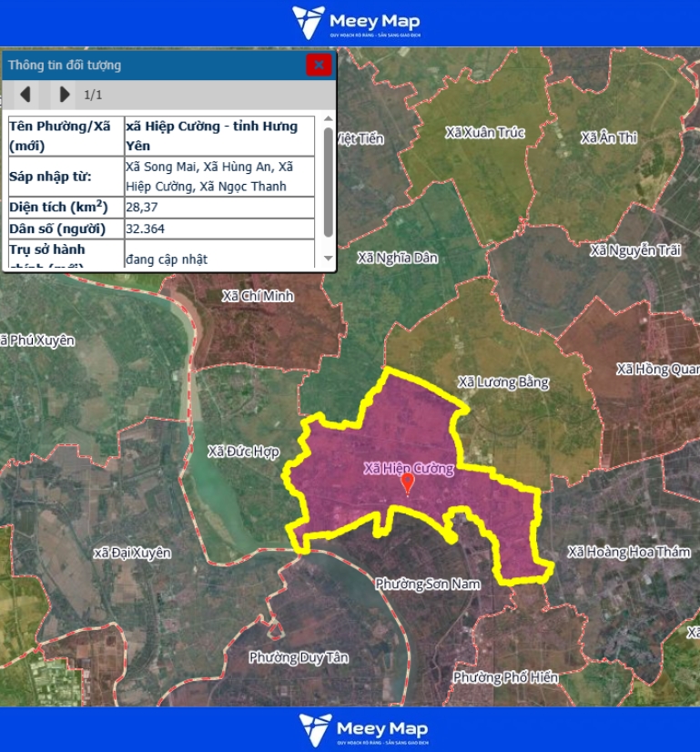Select Phường Phố Hiến on the map

[x=505, y=677]
